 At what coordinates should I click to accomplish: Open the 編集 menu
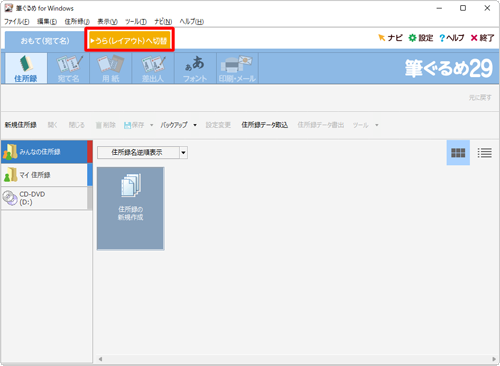tap(47, 22)
